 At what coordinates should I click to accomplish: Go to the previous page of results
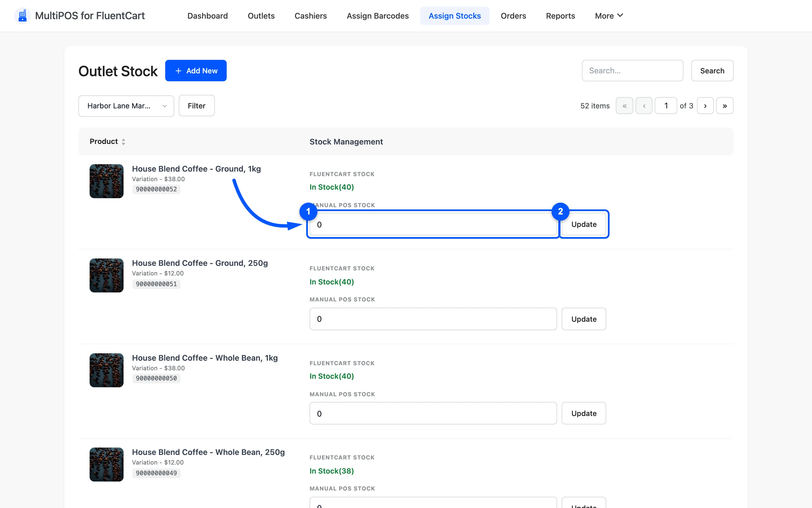[644, 106]
